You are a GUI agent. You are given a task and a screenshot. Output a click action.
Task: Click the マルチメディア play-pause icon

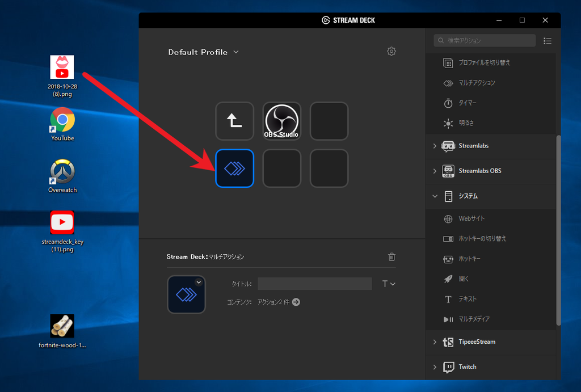click(448, 319)
